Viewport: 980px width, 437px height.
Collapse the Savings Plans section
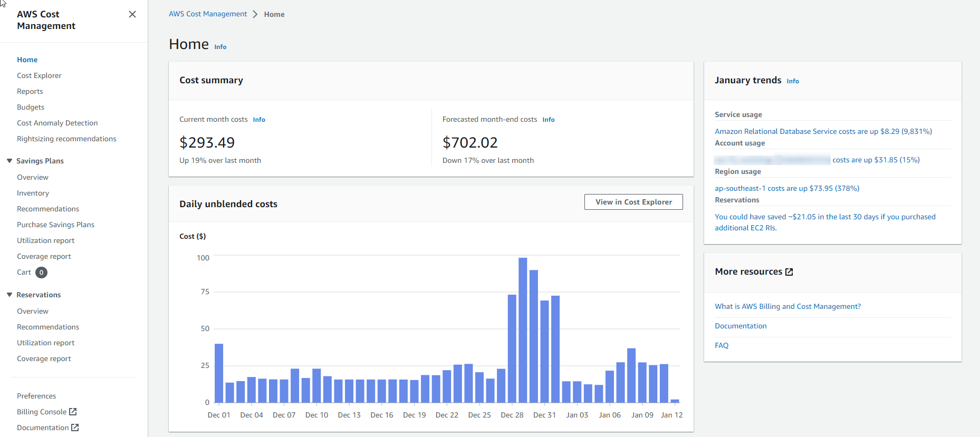click(x=9, y=161)
